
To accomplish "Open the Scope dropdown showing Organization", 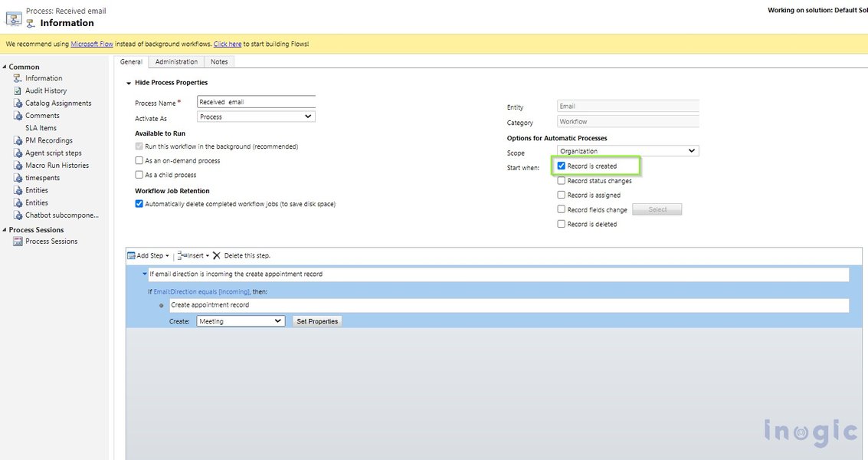I will pyautogui.click(x=626, y=151).
